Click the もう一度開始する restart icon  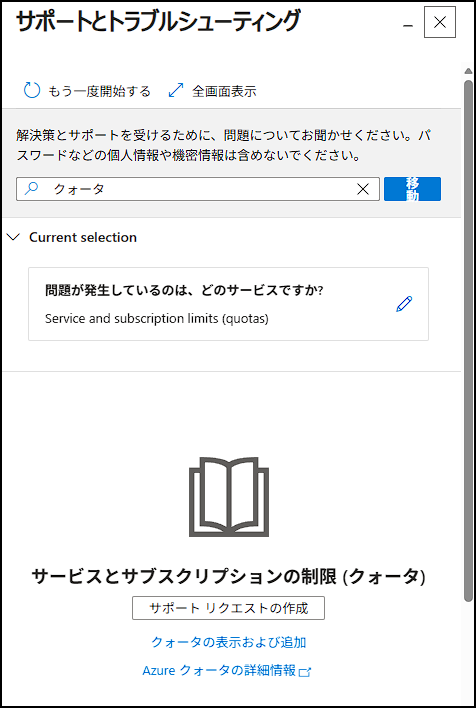pyautogui.click(x=32, y=91)
